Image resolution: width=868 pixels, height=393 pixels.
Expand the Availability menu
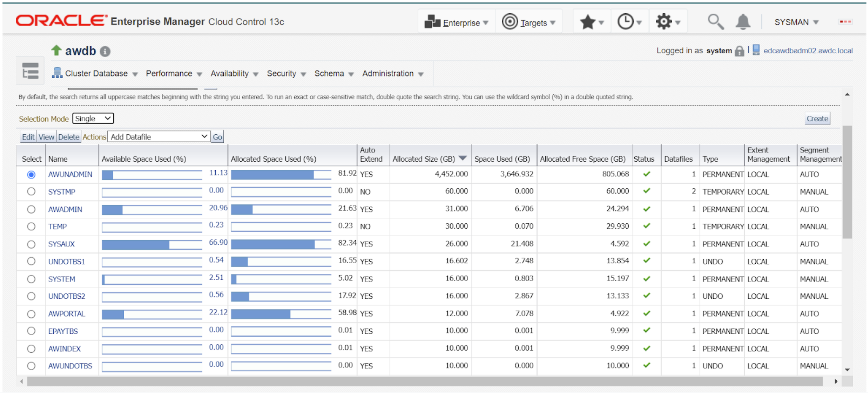234,74
